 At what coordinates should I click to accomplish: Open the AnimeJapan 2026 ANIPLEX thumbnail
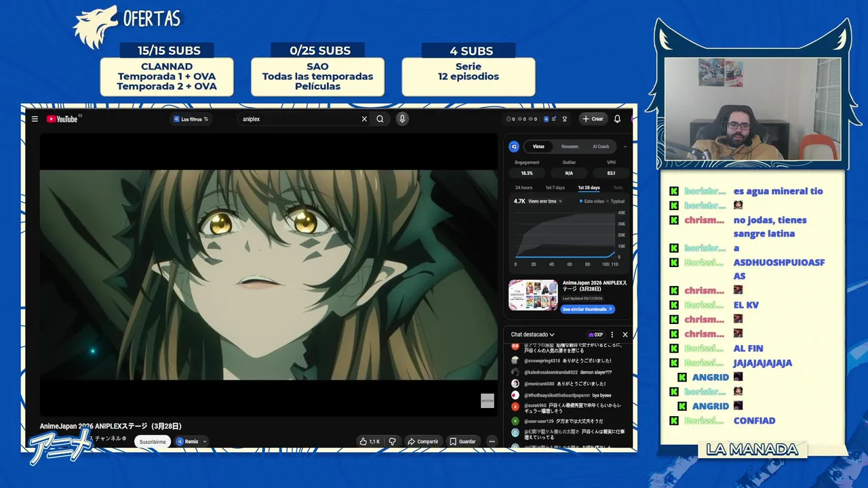coord(533,295)
